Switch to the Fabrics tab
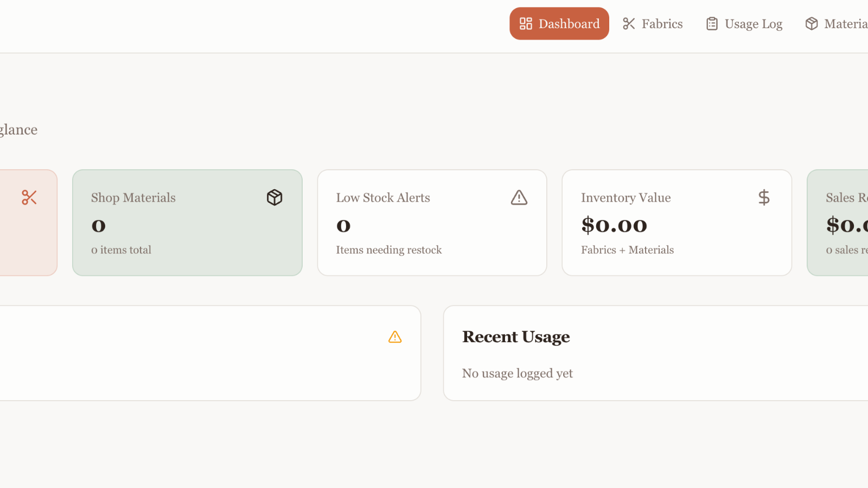Viewport: 868px width, 488px height. 653,24
